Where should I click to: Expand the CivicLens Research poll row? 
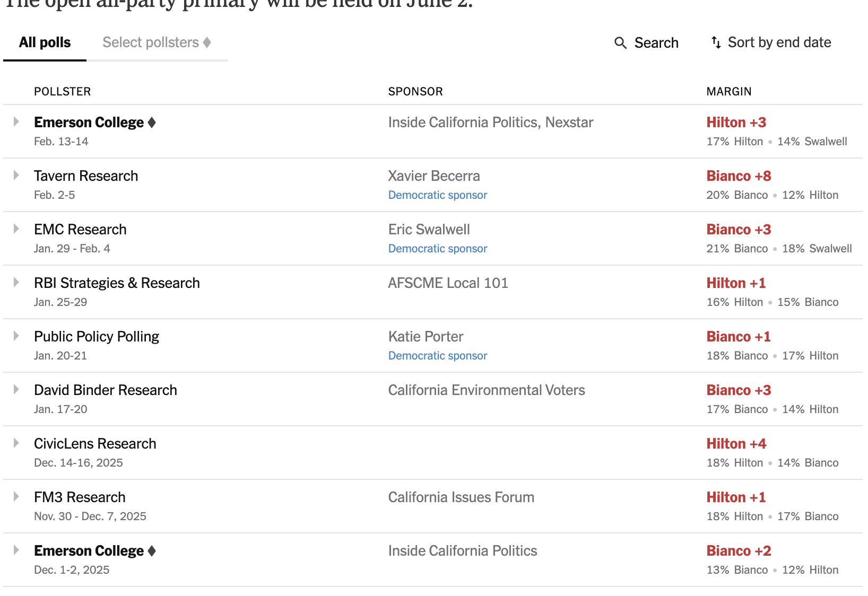coord(16,443)
